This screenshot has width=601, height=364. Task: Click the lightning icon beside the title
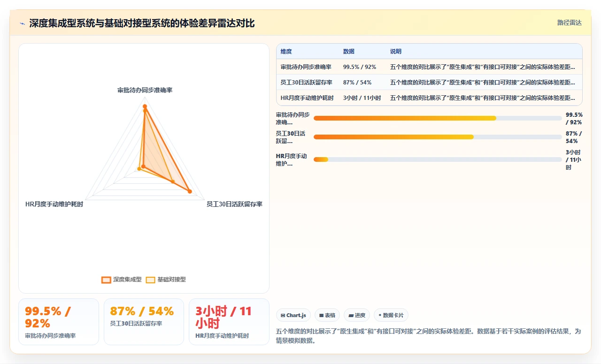tap(23, 23)
